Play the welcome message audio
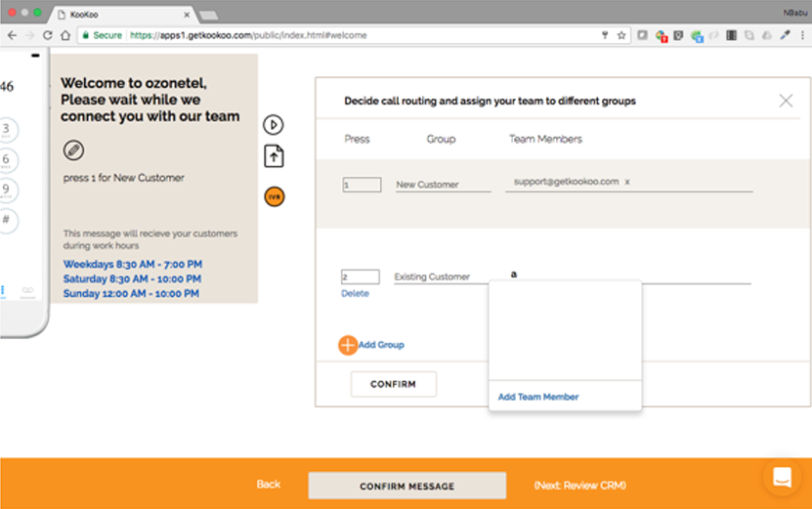 coord(274,125)
